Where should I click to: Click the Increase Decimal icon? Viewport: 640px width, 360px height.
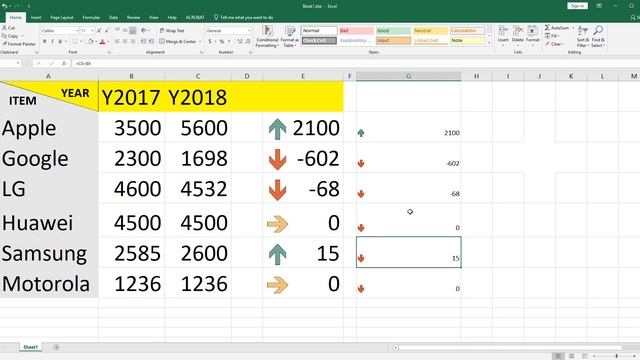pos(240,42)
